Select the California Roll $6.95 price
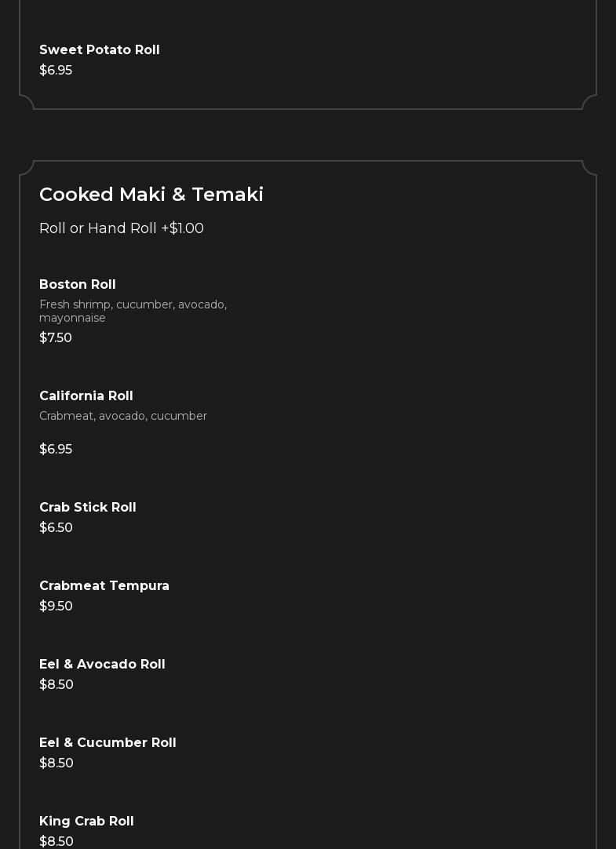 [x=56, y=450]
